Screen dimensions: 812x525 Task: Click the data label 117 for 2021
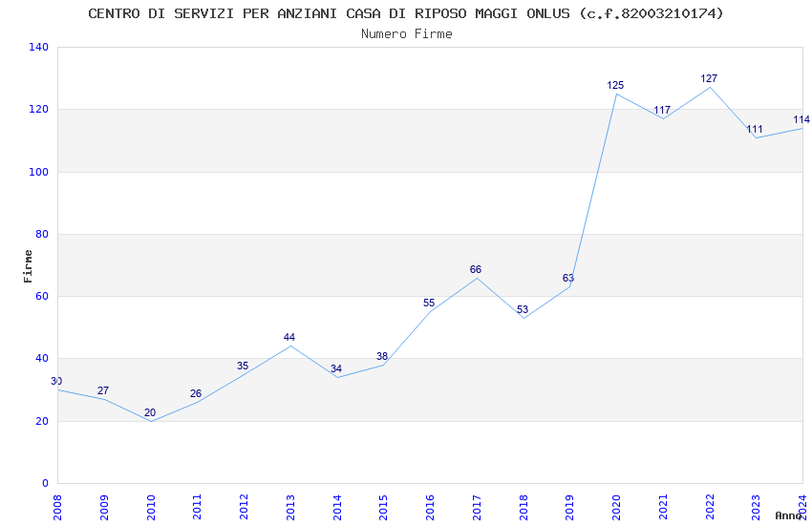[662, 110]
